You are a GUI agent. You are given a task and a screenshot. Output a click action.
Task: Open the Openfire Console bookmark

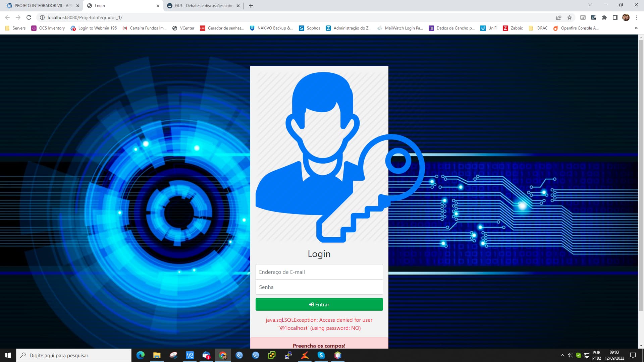click(x=576, y=28)
